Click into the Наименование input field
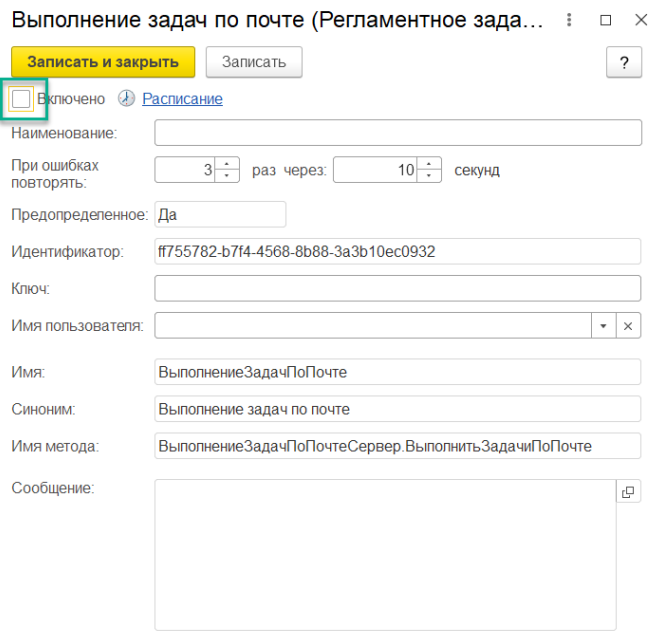This screenshot has width=656, height=636. (397, 133)
